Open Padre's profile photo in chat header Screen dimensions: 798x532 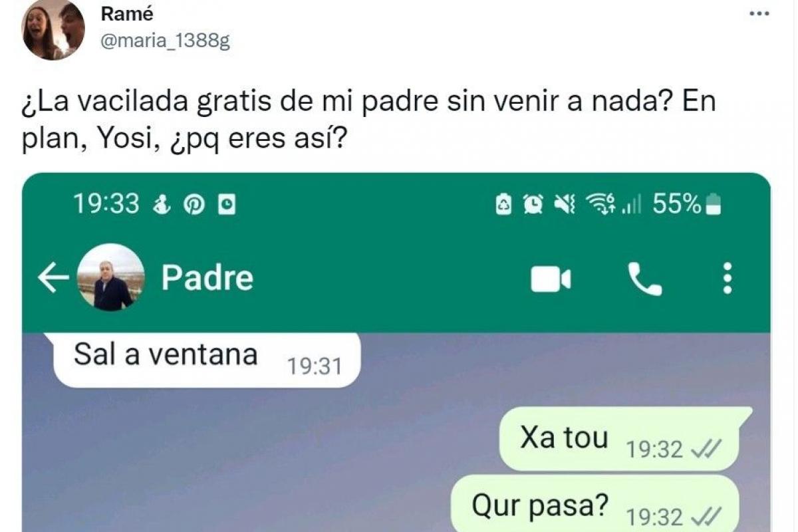click(110, 277)
